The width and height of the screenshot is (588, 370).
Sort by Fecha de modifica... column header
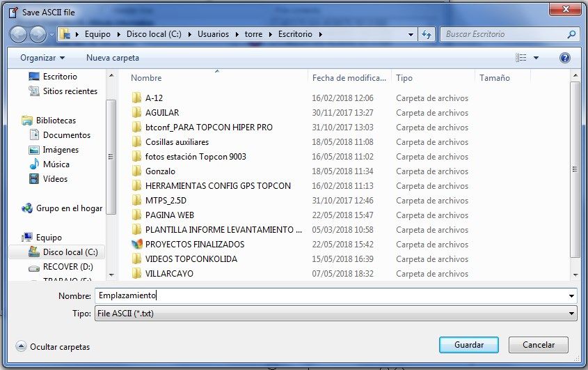(349, 78)
